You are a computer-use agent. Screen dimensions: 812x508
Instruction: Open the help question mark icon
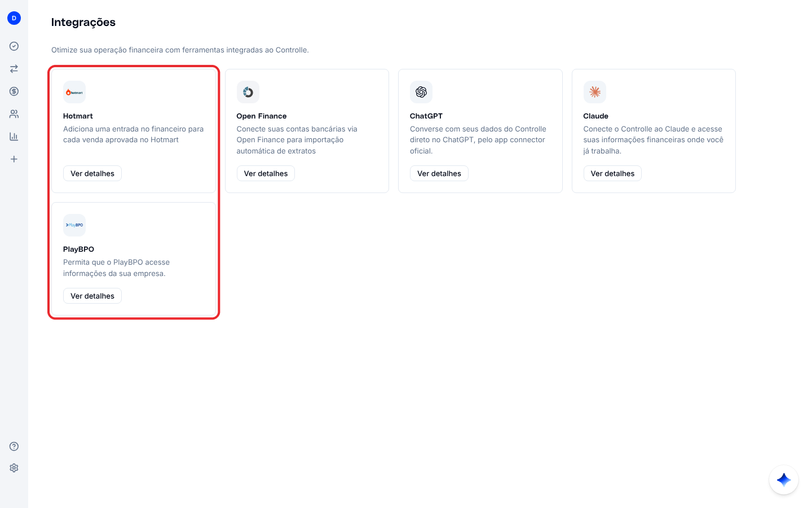click(14, 446)
